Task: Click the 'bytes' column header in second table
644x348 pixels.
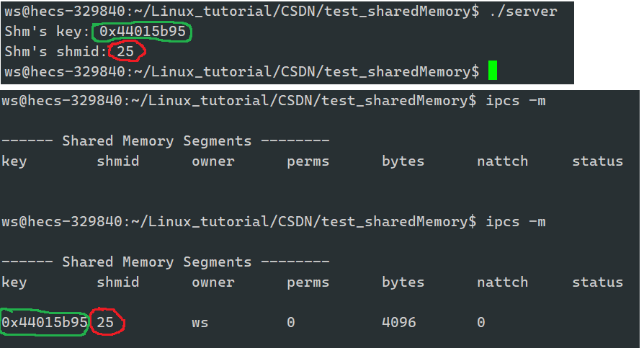Action: click(x=403, y=282)
